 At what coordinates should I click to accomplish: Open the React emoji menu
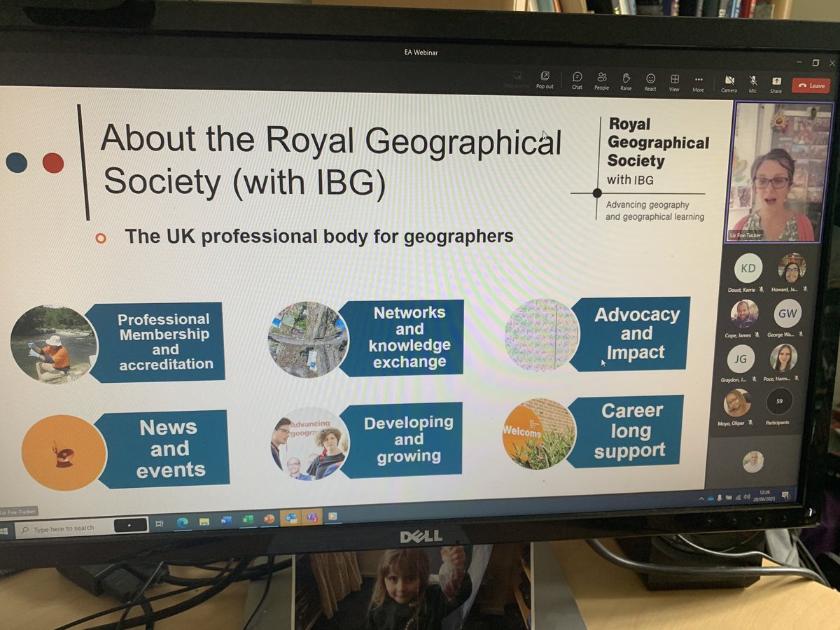point(650,82)
